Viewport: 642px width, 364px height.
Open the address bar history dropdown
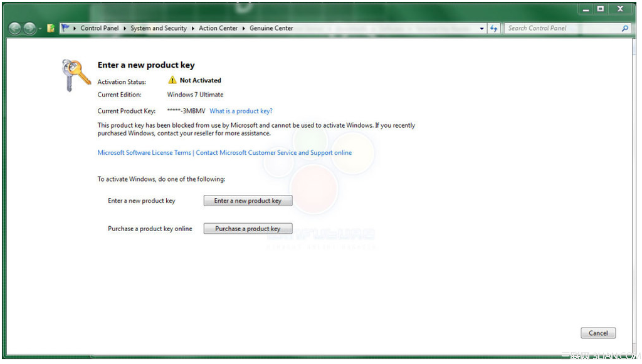coord(481,28)
